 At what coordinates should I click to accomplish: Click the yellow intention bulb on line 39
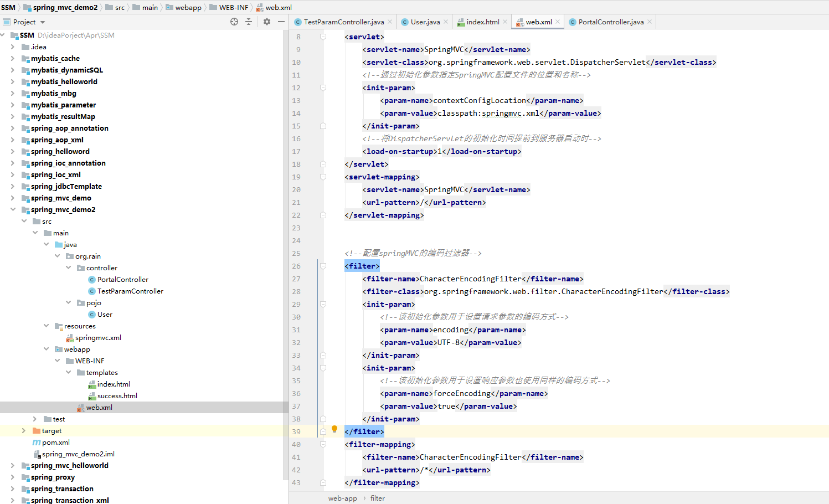[334, 429]
